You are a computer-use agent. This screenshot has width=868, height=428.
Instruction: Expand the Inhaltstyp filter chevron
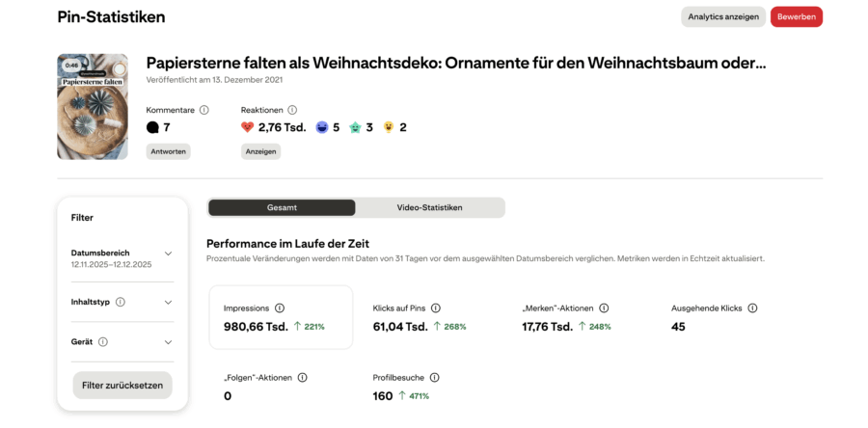[168, 302]
